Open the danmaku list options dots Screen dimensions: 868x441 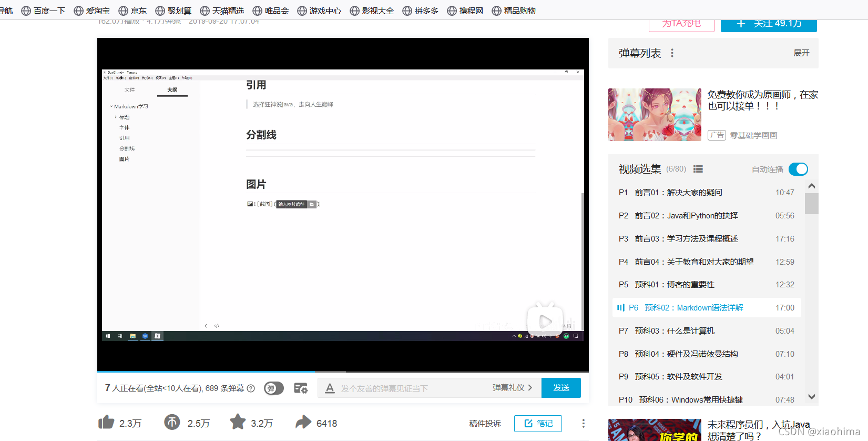pyautogui.click(x=672, y=53)
